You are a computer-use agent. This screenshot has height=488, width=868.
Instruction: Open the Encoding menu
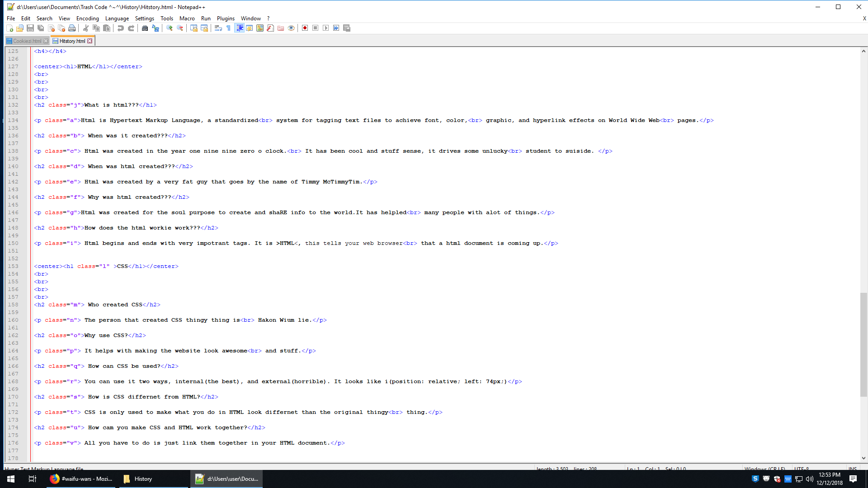pos(87,19)
